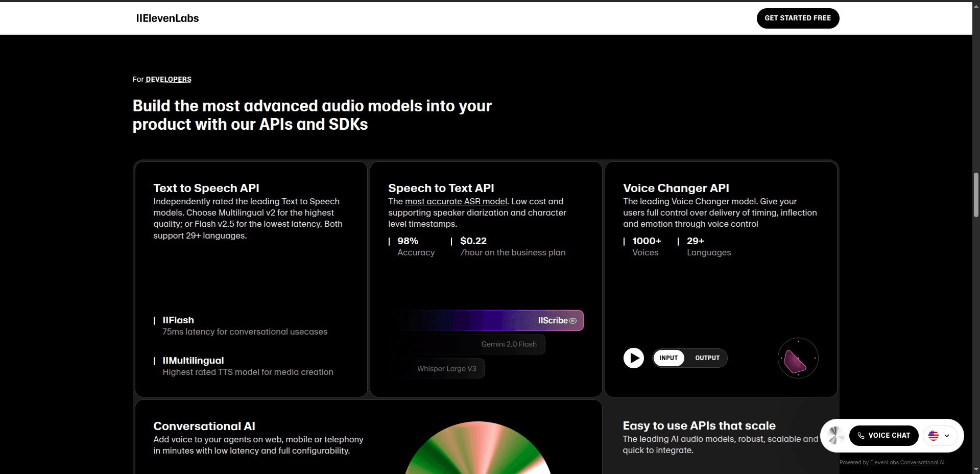Viewport: 980px width, 474px height.
Task: Follow the 'most accurate ASR model' link
Action: point(456,201)
